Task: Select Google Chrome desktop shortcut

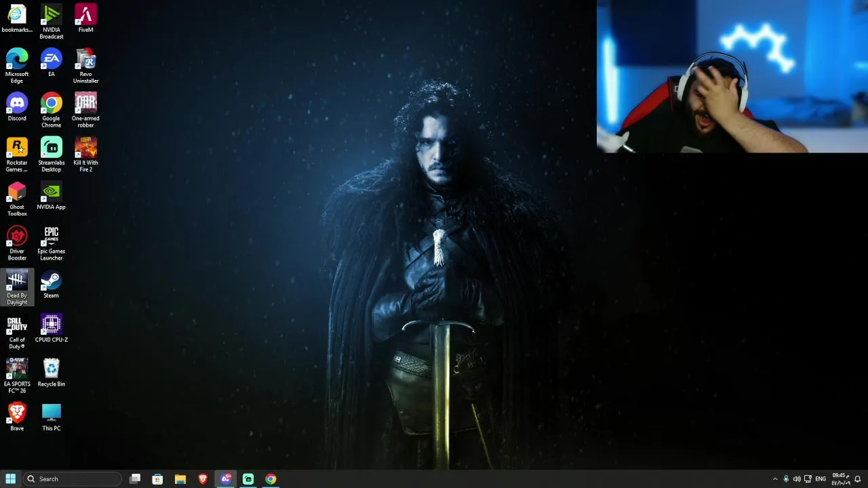Action: (51, 110)
